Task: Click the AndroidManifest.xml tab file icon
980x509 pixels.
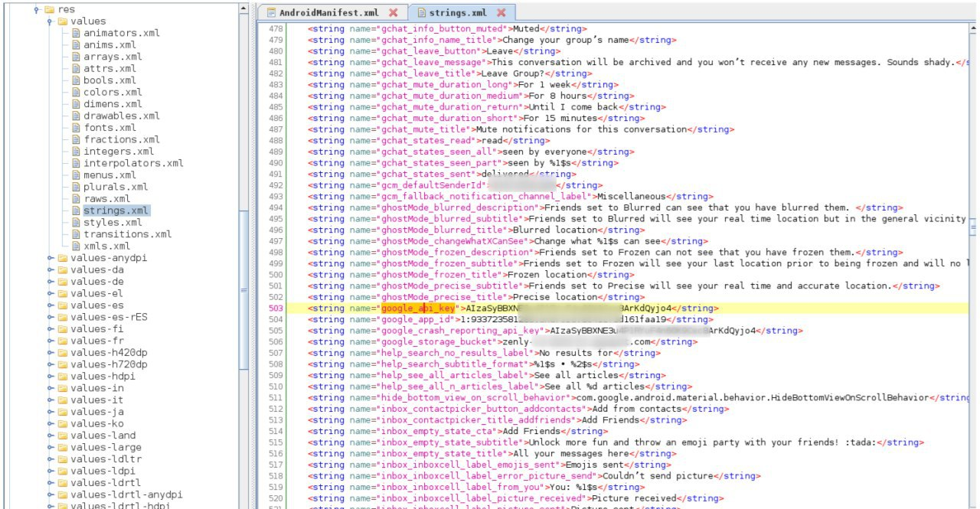Action: 270,13
